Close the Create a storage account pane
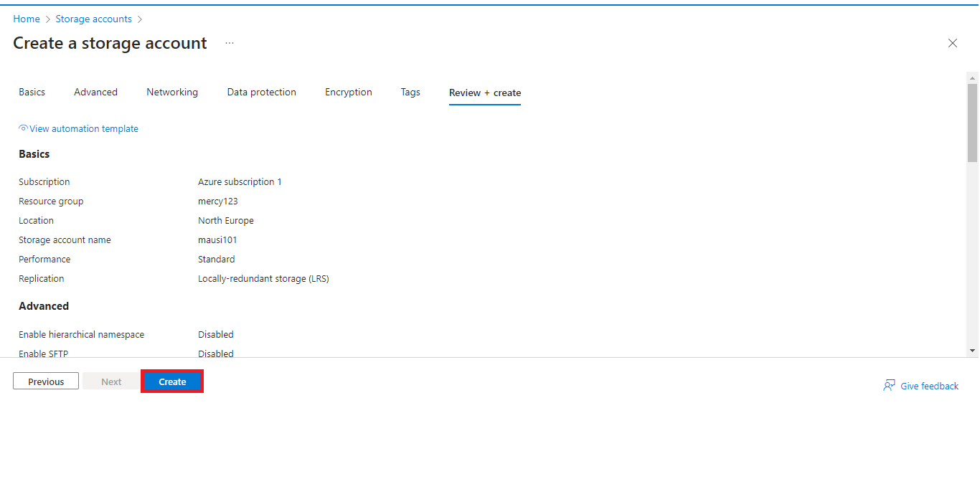 pos(953,43)
